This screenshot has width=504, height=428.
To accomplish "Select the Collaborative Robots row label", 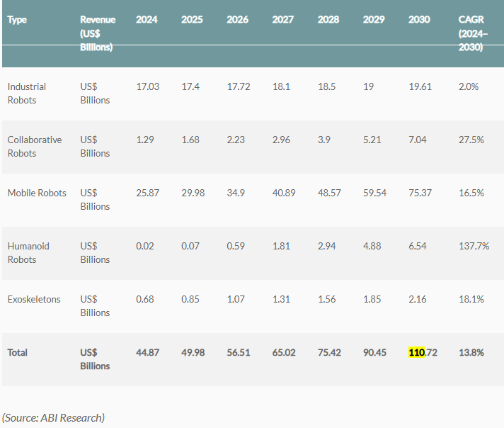I will (x=35, y=146).
